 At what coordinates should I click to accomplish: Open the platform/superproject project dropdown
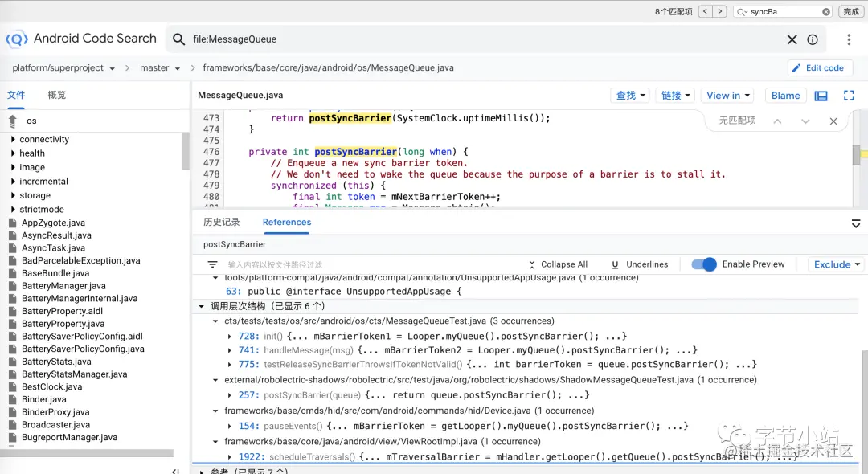pyautogui.click(x=63, y=68)
